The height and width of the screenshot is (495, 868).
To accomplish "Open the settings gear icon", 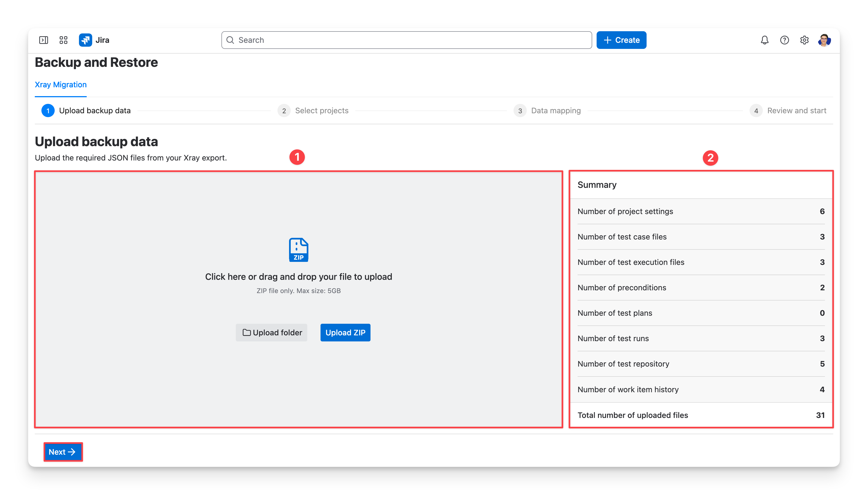I will [x=804, y=40].
